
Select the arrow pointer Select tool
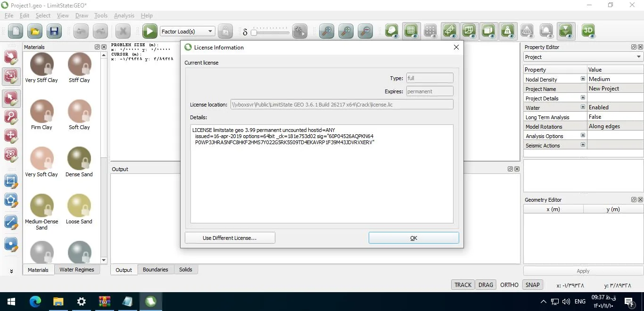point(11,98)
